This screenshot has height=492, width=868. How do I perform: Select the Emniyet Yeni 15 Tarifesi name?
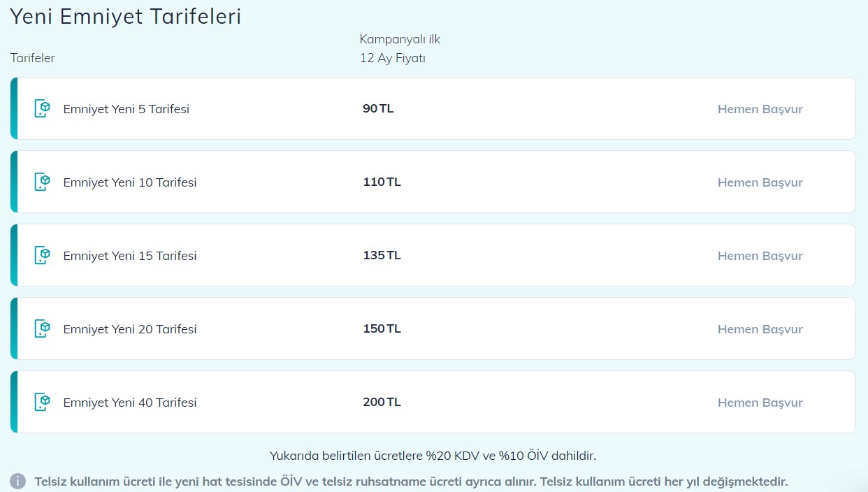tap(130, 256)
